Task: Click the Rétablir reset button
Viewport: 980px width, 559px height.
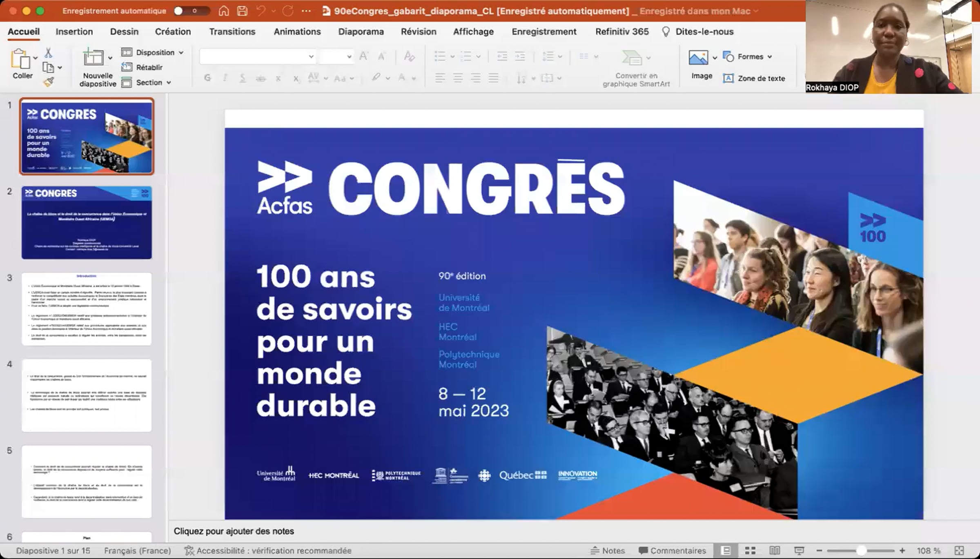Action: pos(142,67)
